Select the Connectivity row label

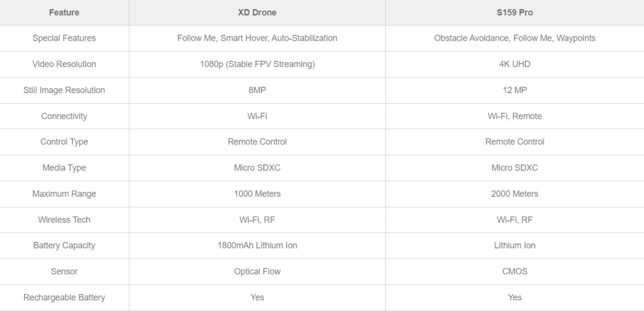coord(64,116)
